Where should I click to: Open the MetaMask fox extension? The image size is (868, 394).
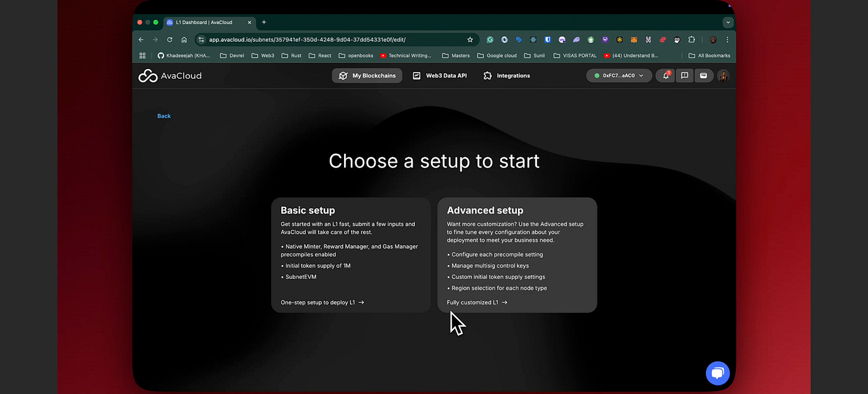pyautogui.click(x=634, y=40)
